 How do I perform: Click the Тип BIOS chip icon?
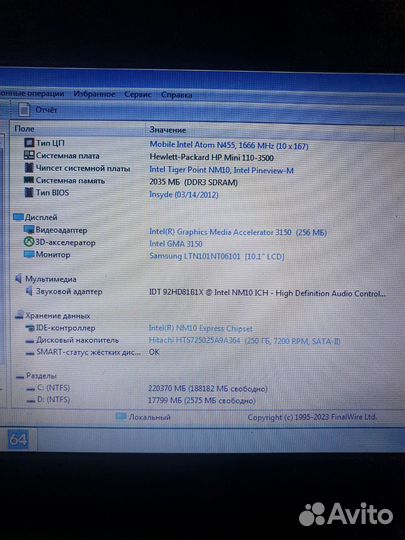pos(29,192)
